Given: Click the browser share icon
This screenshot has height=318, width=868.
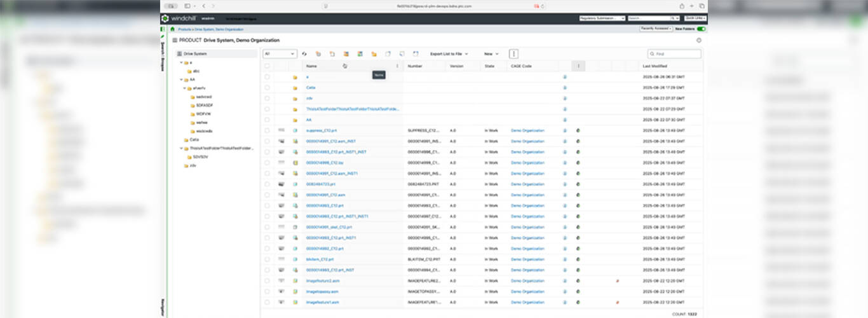Looking at the screenshot, I should (682, 6).
